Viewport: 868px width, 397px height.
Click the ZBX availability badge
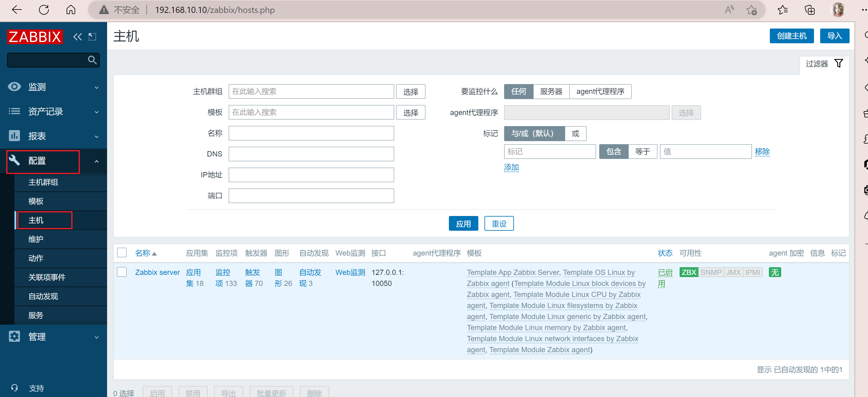689,272
